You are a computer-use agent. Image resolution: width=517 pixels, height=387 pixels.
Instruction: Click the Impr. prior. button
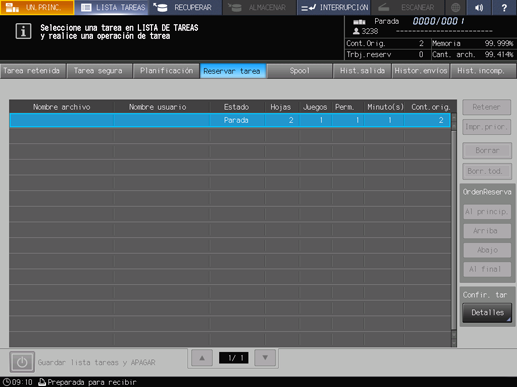(x=486, y=127)
